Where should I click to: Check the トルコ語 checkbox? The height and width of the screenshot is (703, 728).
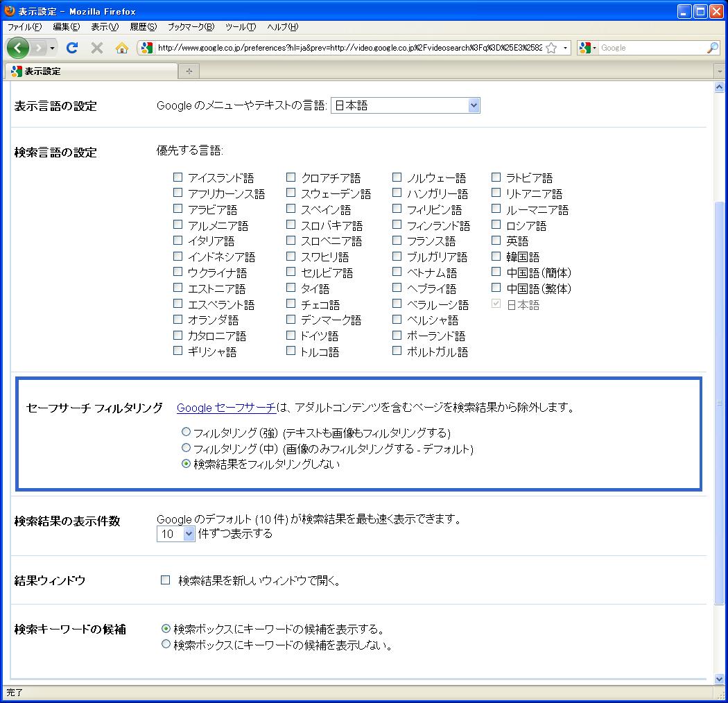pyautogui.click(x=291, y=351)
